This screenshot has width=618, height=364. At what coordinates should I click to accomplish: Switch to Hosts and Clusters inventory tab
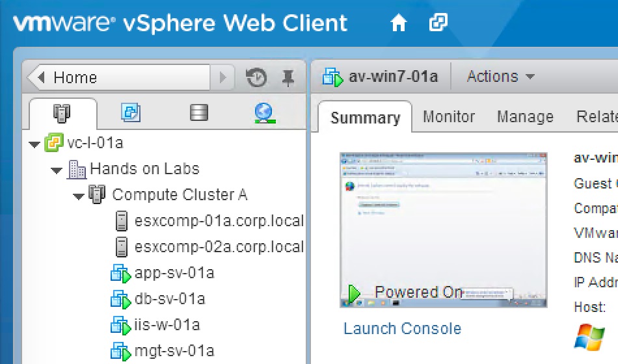[62, 113]
